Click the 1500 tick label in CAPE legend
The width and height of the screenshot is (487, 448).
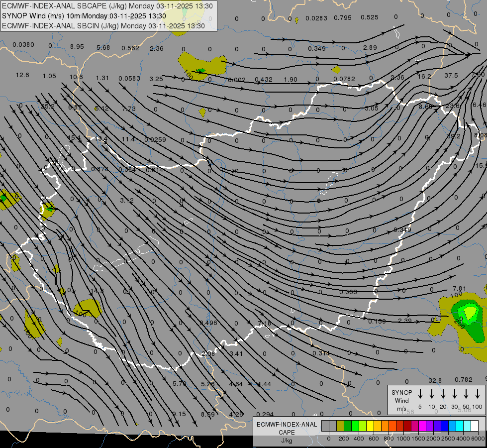coord(418,439)
